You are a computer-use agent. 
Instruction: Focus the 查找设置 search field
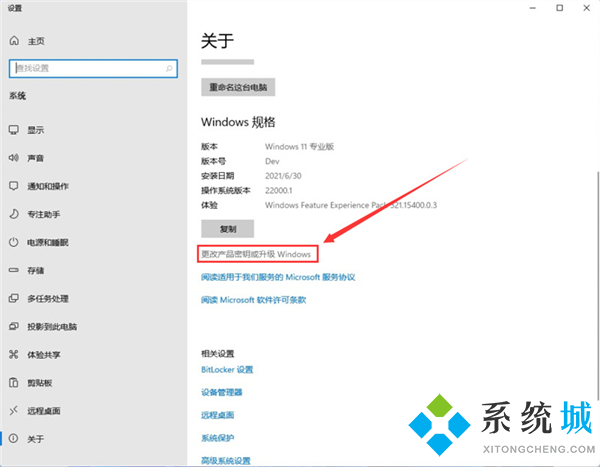(x=93, y=69)
